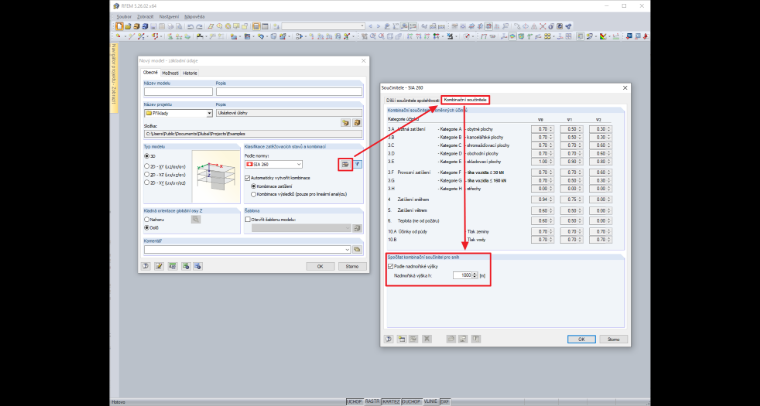Viewport: 760px width, 406px height.
Task: Click the units icon at New model dialog bottom
Action: 172,266
